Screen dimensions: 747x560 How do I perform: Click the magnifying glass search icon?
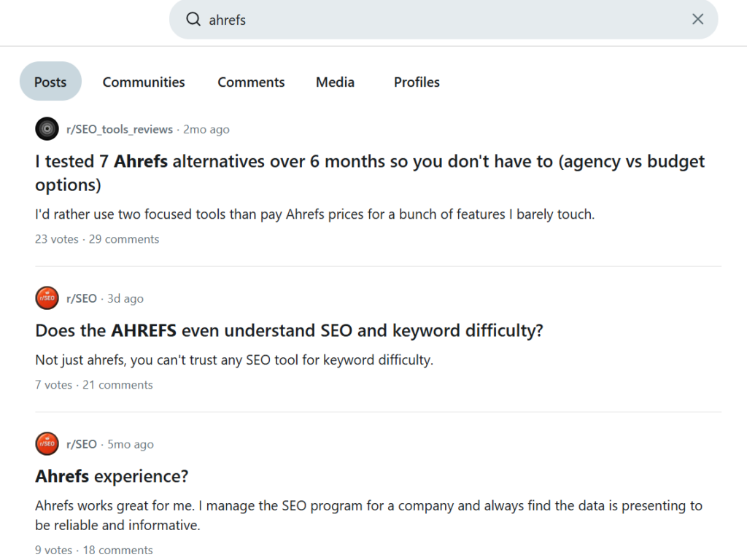[193, 19]
